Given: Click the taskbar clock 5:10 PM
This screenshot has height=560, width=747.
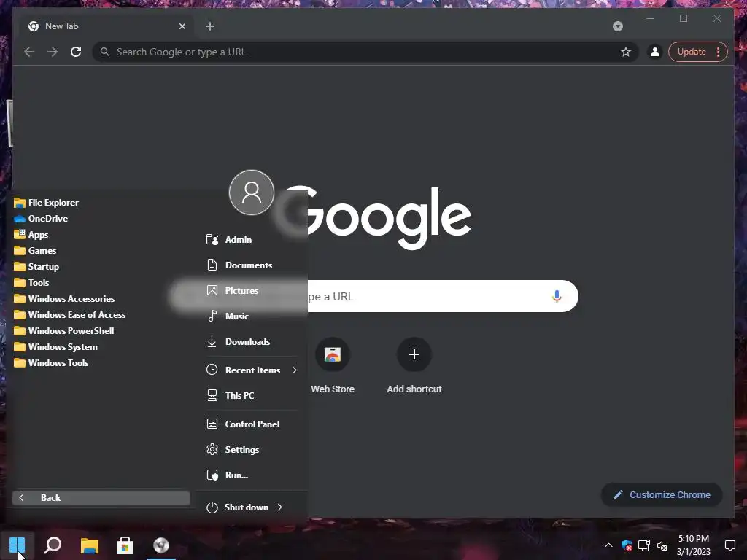Looking at the screenshot, I should (694, 545).
